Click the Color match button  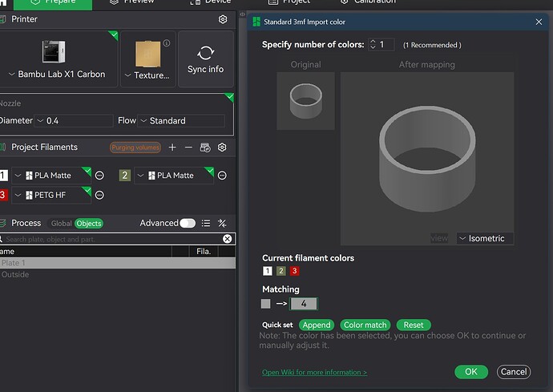[365, 325]
